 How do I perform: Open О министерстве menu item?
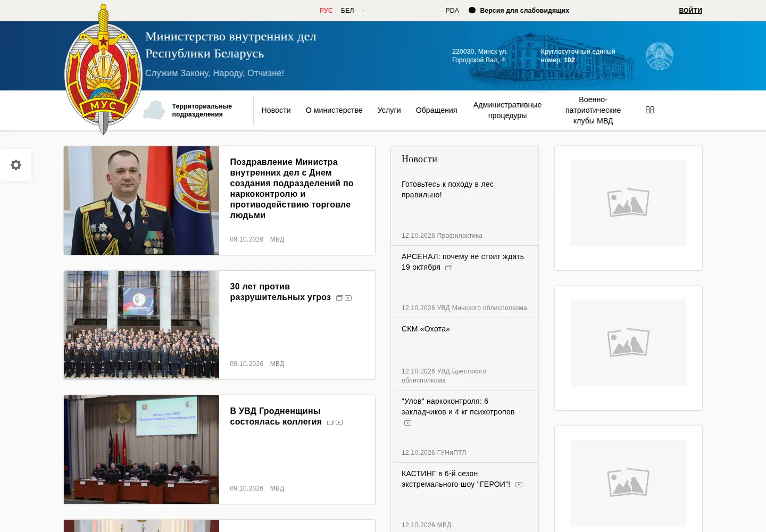(334, 110)
